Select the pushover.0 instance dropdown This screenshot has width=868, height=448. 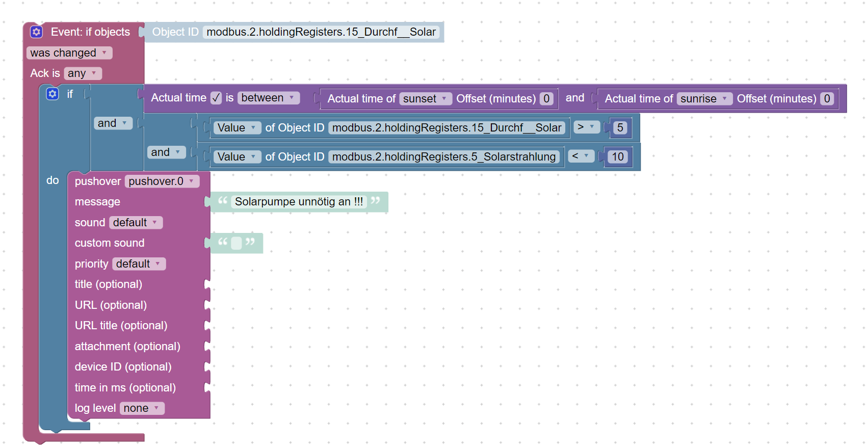(162, 181)
